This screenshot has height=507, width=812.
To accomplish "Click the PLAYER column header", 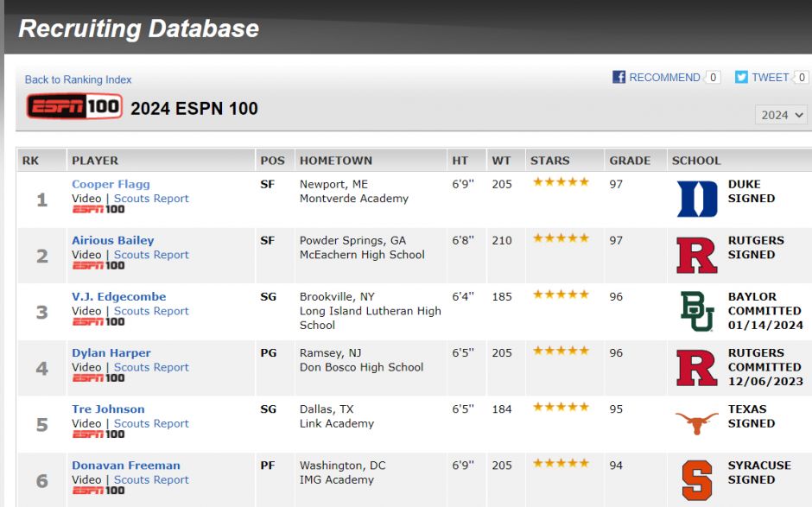I will [x=95, y=161].
